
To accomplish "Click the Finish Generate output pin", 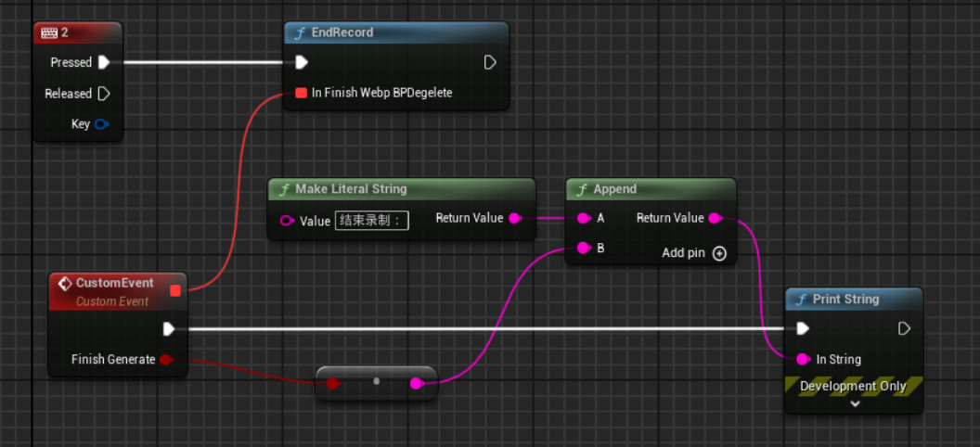I will [x=165, y=360].
